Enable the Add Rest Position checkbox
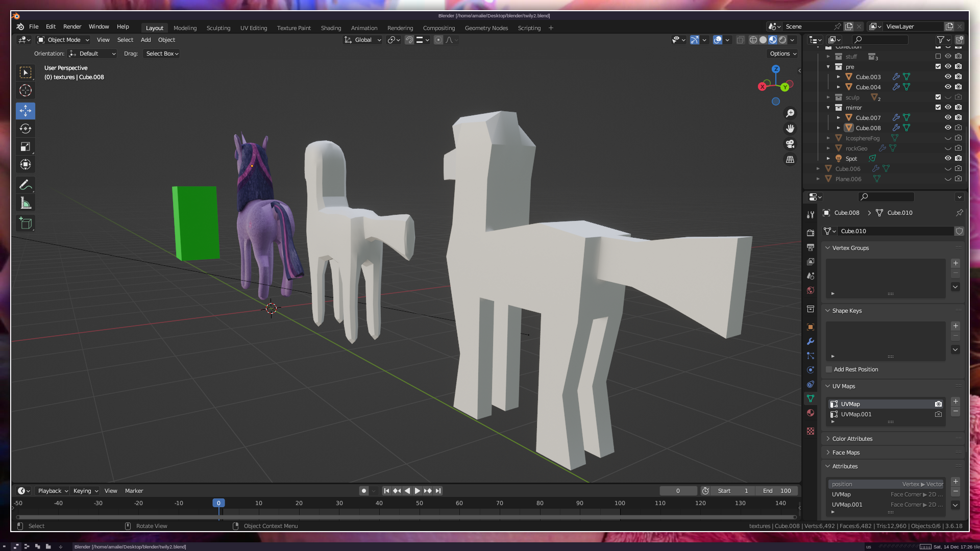The height and width of the screenshot is (551, 980). (829, 369)
